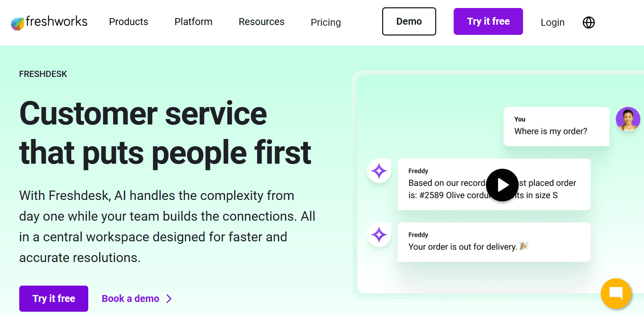
Task: Click the party popper emoji in the delivery message
Action: 523,246
